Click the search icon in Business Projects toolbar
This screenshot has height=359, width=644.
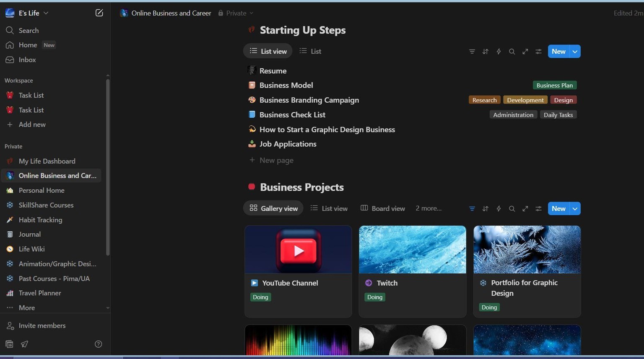click(x=512, y=209)
